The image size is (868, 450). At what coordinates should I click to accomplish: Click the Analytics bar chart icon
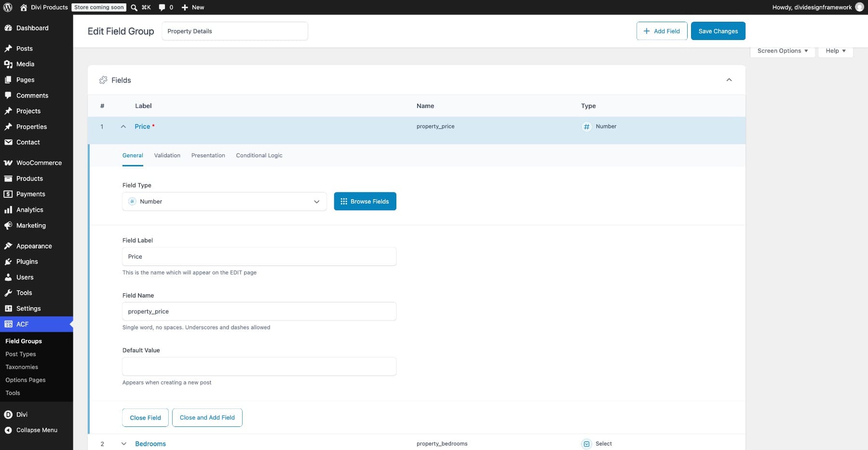tap(8, 210)
